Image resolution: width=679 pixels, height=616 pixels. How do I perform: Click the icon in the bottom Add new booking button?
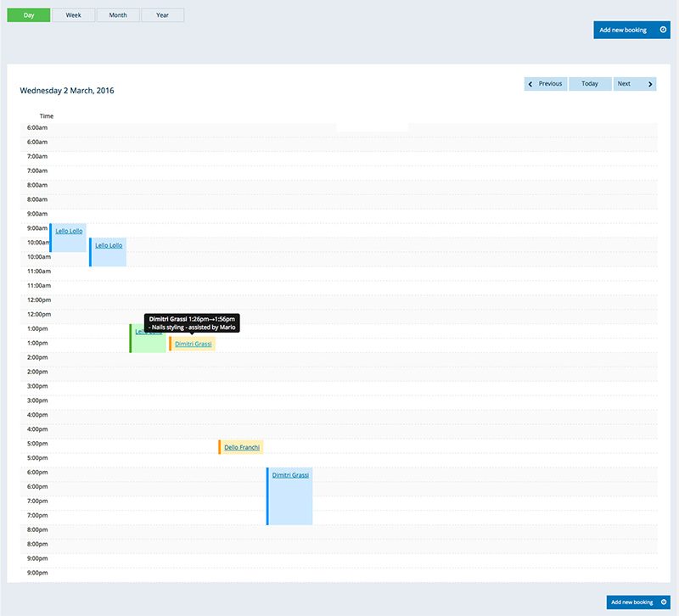click(663, 602)
